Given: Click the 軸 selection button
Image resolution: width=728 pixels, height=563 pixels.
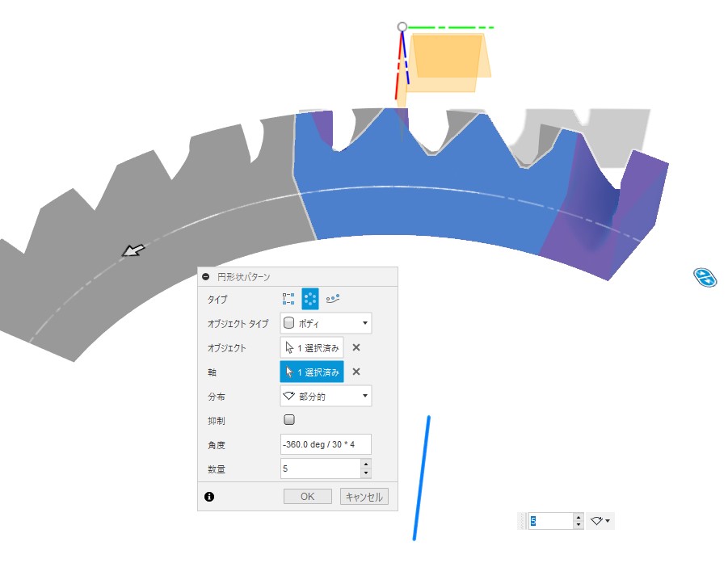Looking at the screenshot, I should (x=312, y=372).
